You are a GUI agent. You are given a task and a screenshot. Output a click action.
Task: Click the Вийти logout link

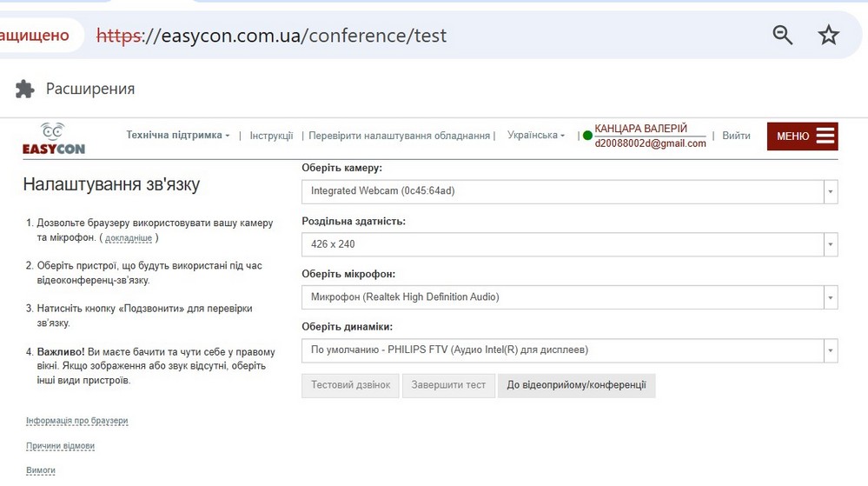pyautogui.click(x=736, y=136)
